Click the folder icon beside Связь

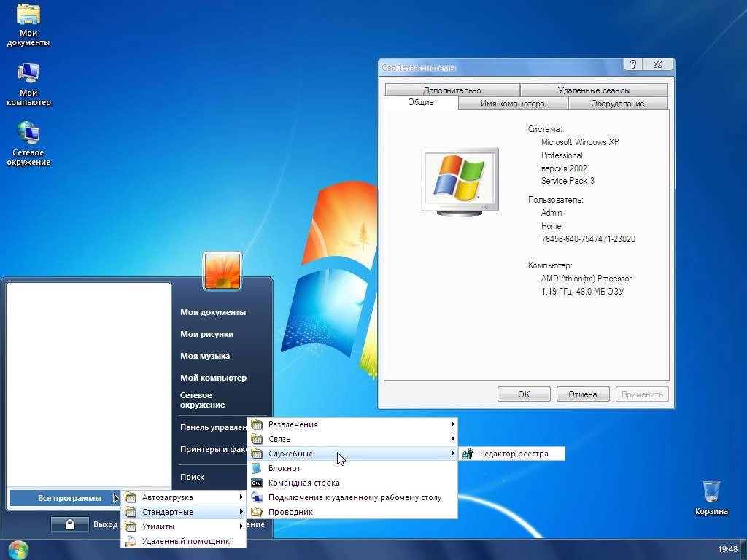click(x=257, y=439)
